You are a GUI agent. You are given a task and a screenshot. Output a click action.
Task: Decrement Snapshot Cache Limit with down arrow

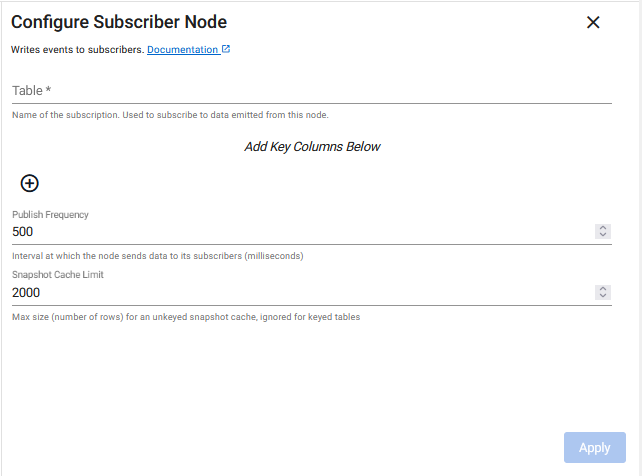(x=603, y=296)
